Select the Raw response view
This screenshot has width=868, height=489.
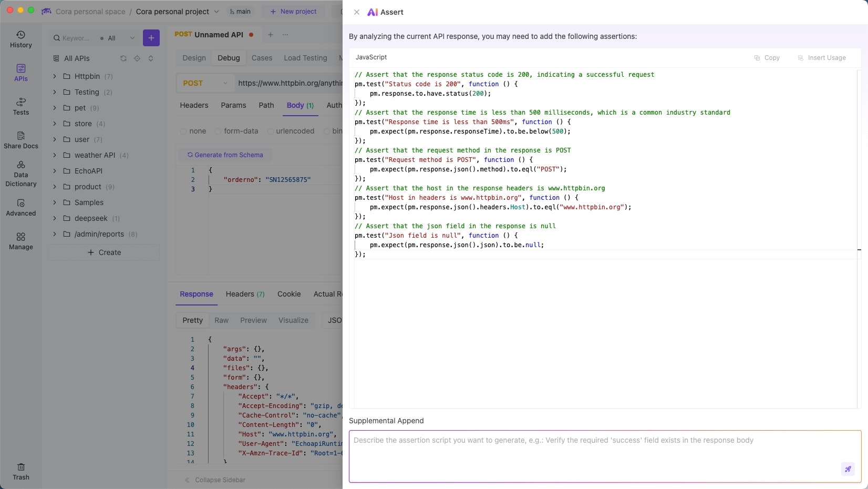pyautogui.click(x=222, y=320)
